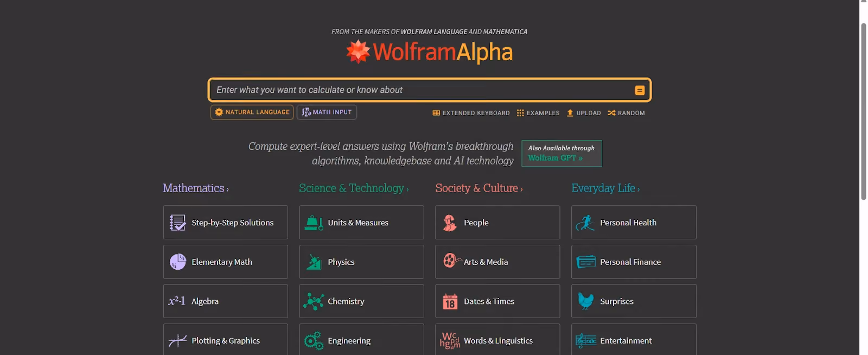Click the Chemistry molecule icon
Viewport: 868px width, 355px height.
tap(314, 301)
